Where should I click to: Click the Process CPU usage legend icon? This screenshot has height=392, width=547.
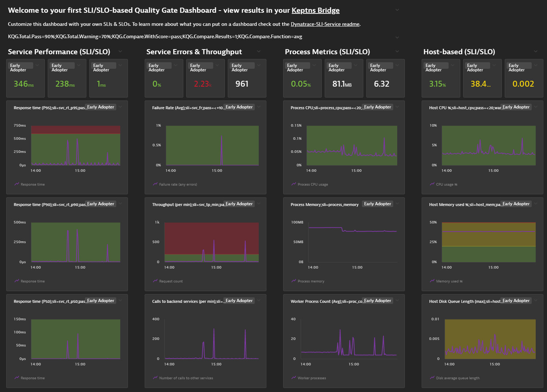pos(294,184)
